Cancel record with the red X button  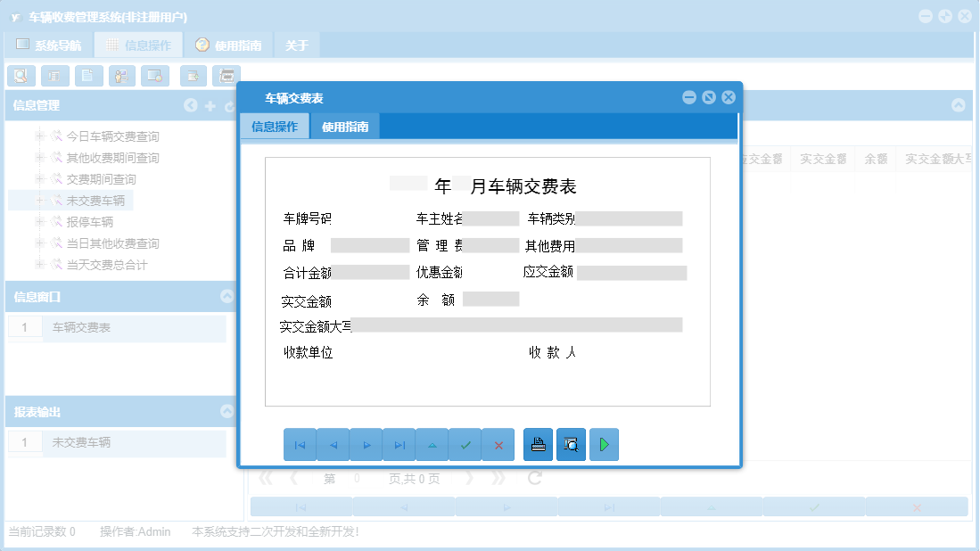pos(498,444)
